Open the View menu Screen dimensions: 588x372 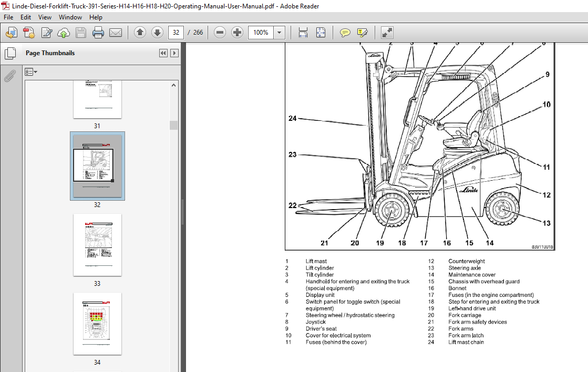tap(45, 17)
